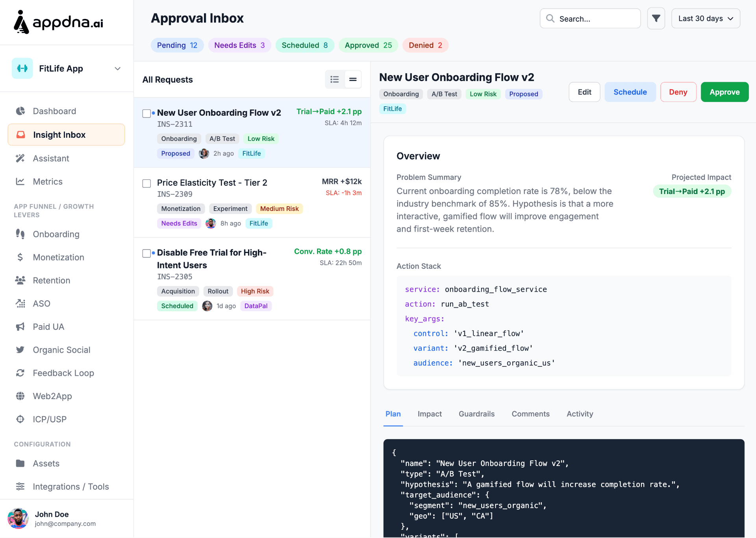
Task: Check New User Onboarding Flow v2 checkbox
Action: pos(146,113)
